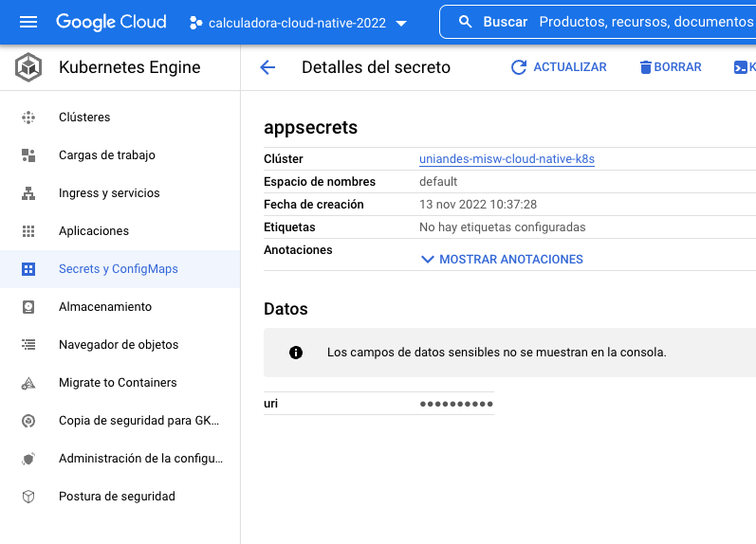The image size is (756, 544).
Task: Click the Cargas de trabajo icon
Action: click(28, 155)
